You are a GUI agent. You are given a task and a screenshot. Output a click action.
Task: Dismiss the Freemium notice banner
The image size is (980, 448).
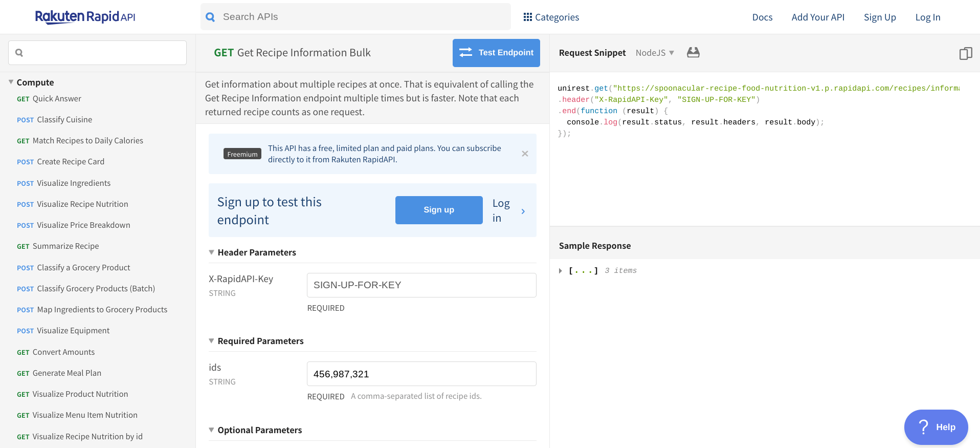(x=525, y=154)
